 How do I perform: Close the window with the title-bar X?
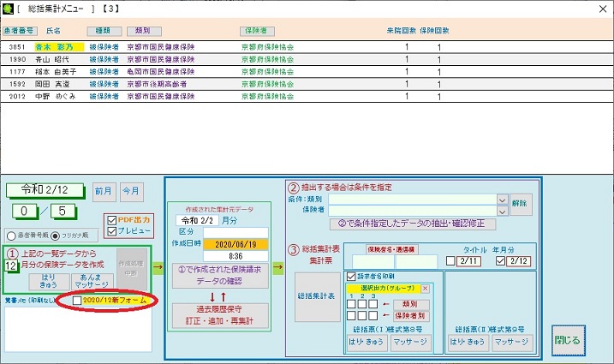point(603,9)
